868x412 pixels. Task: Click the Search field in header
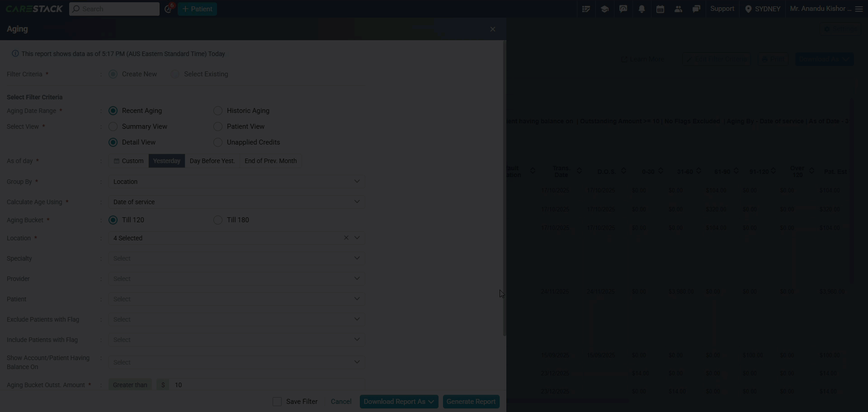(114, 9)
